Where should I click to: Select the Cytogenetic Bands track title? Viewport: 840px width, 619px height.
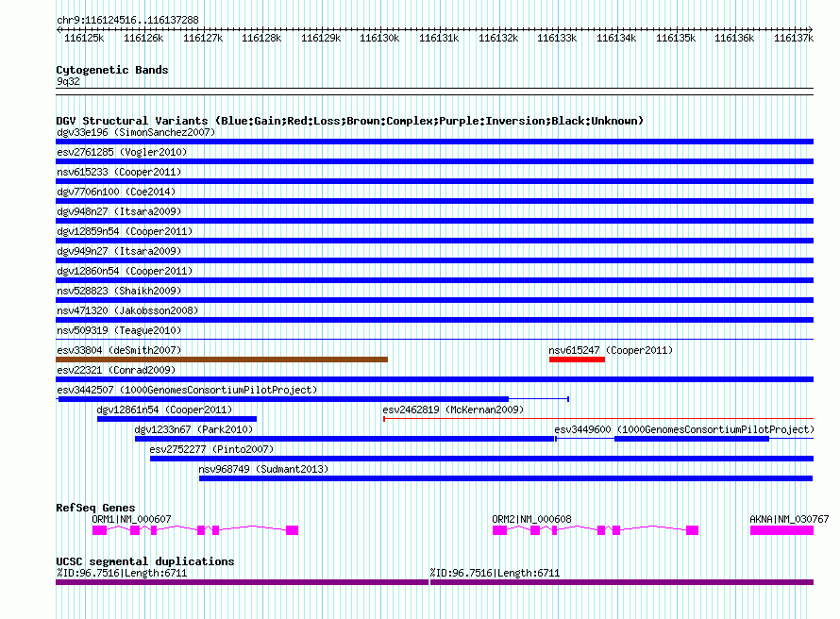pyautogui.click(x=112, y=70)
